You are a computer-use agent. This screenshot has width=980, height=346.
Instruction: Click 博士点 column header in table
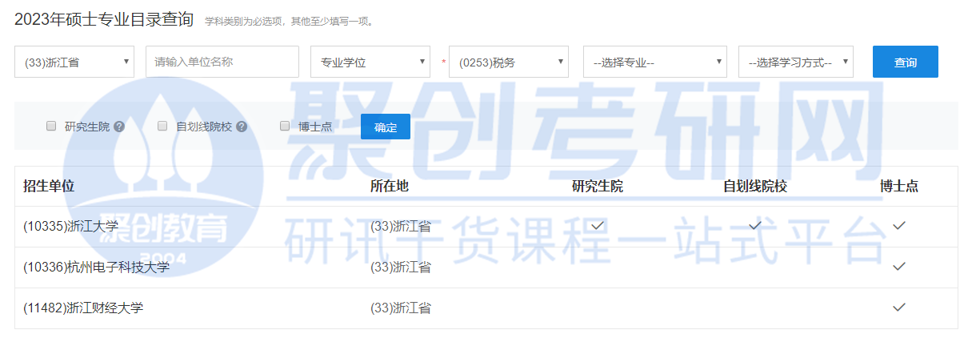[x=899, y=186]
